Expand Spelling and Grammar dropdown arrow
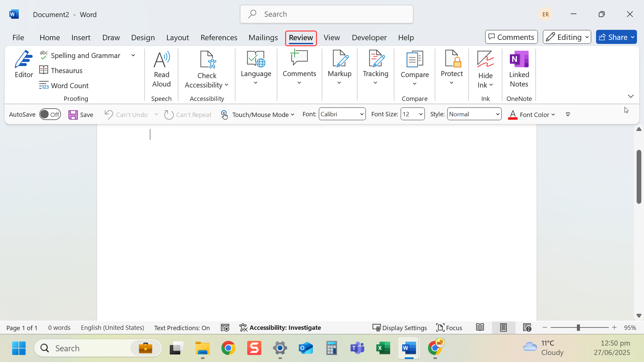 (x=133, y=55)
